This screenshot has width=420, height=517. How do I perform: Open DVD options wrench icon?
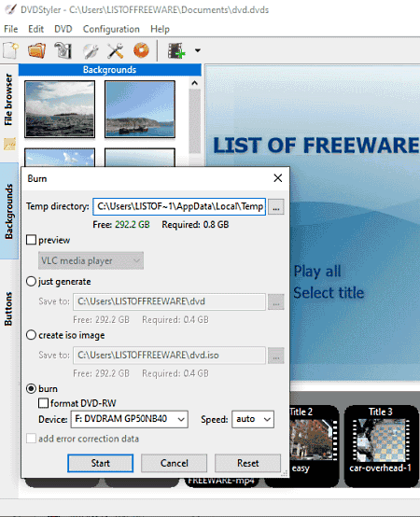[90, 50]
